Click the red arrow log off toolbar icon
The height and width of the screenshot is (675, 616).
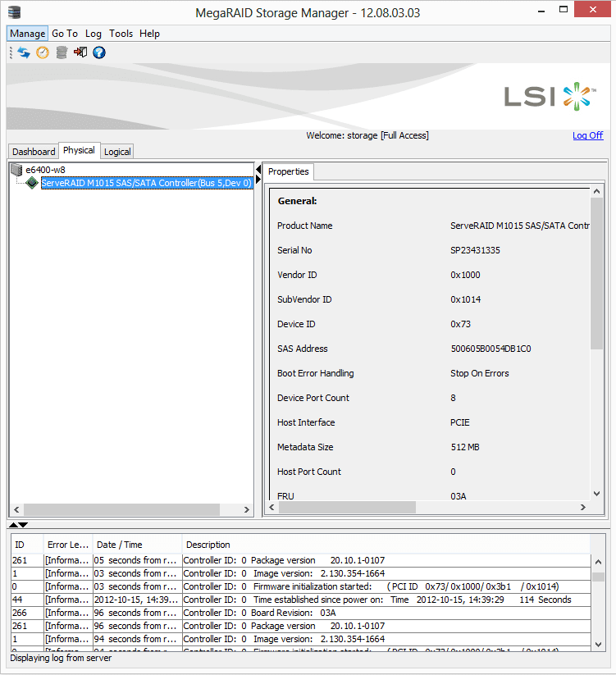80,52
